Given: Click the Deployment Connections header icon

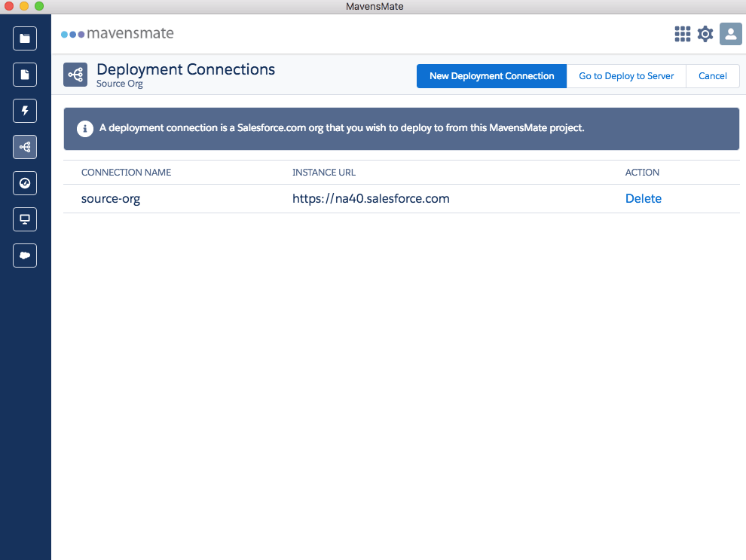Looking at the screenshot, I should (75, 75).
